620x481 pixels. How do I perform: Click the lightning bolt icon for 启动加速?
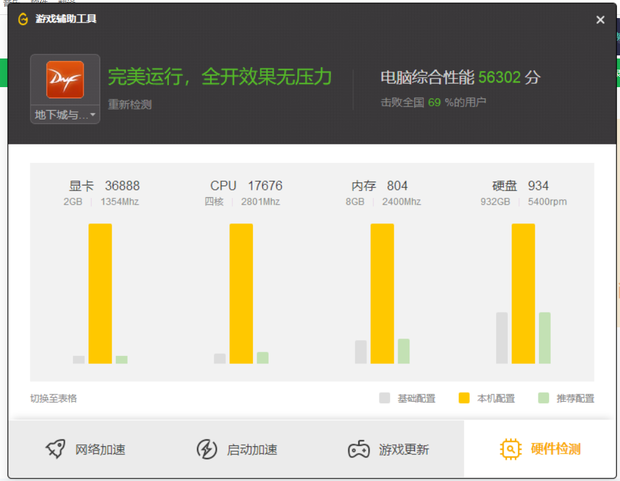(206, 449)
